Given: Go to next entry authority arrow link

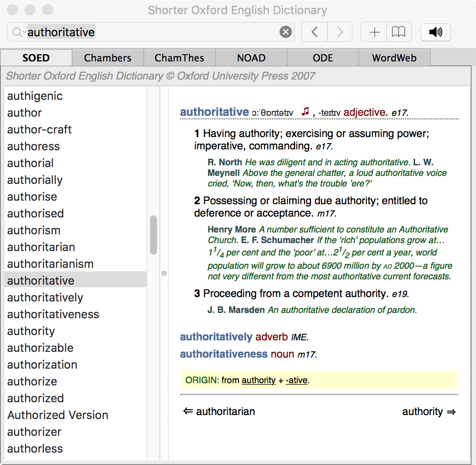Looking at the screenshot, I should [429, 412].
